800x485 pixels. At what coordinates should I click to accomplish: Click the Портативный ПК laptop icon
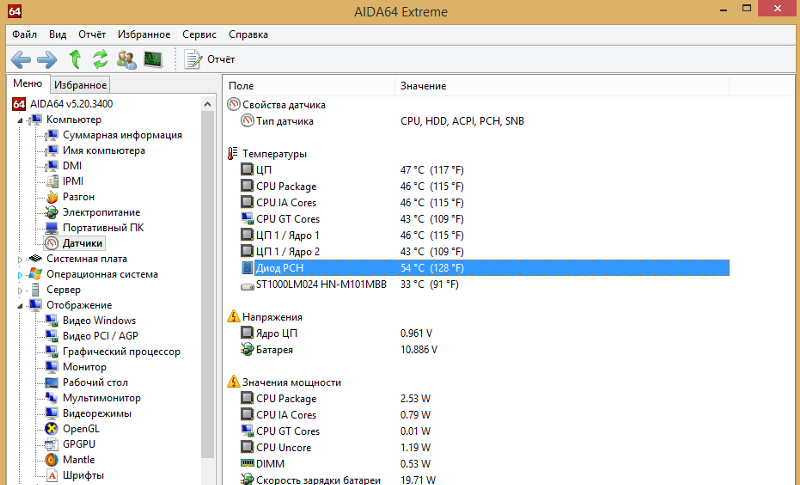52,227
